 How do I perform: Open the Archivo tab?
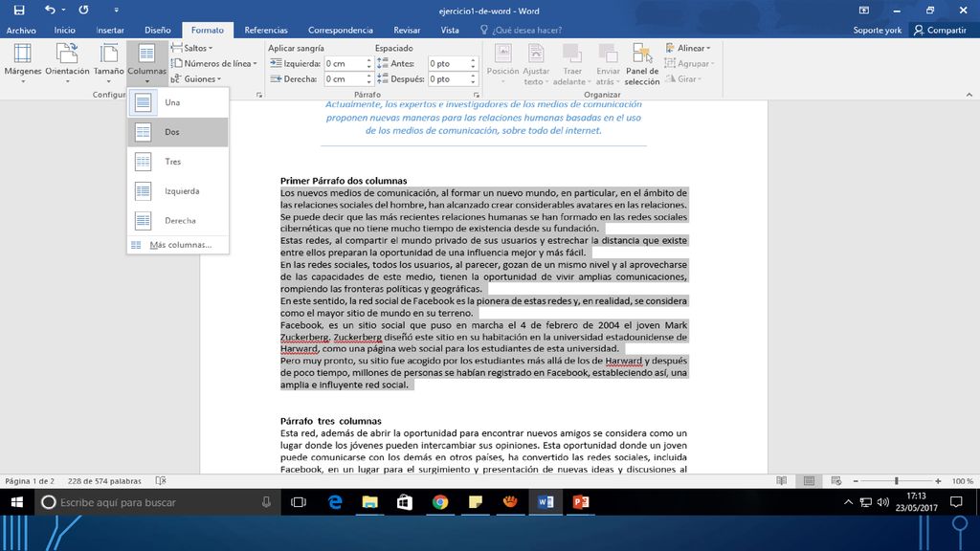(x=21, y=30)
